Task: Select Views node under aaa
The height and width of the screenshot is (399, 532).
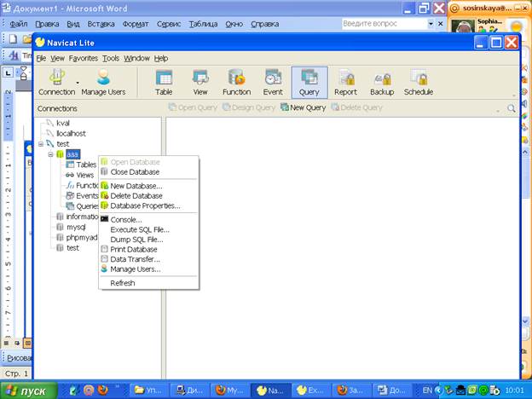Action: coord(84,175)
